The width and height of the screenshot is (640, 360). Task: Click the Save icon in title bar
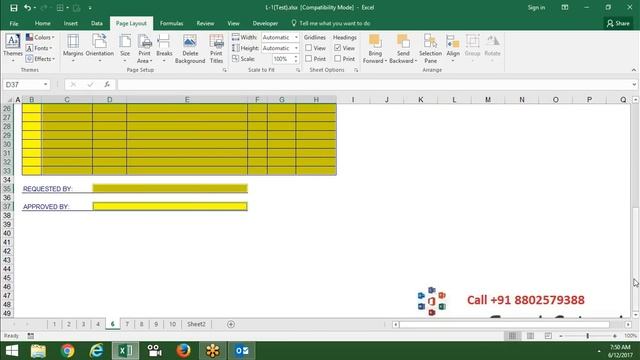pos(13,8)
